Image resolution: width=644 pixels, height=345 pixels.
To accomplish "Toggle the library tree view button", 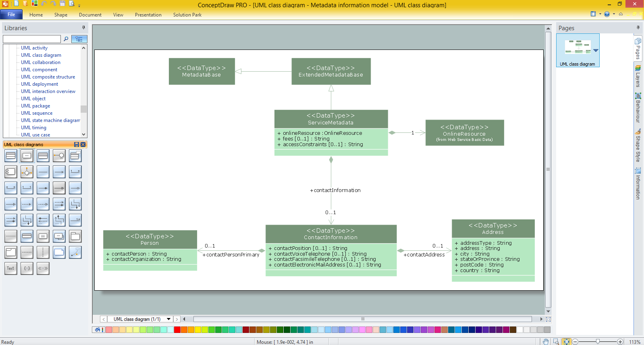I will point(79,39).
